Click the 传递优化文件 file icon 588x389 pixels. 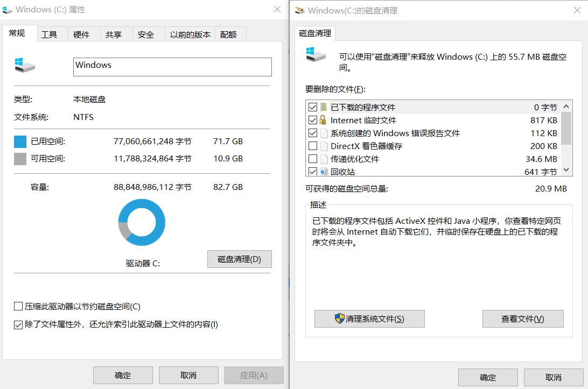coord(324,159)
